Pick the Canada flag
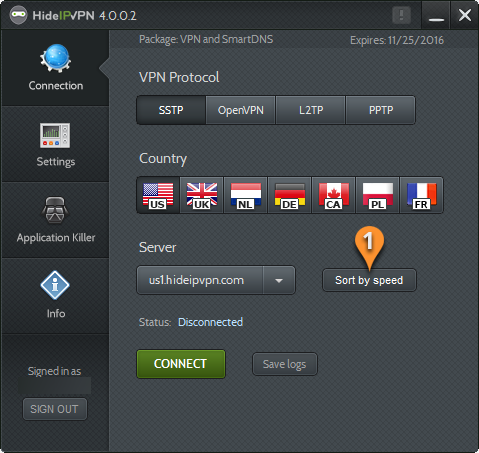 [x=334, y=195]
